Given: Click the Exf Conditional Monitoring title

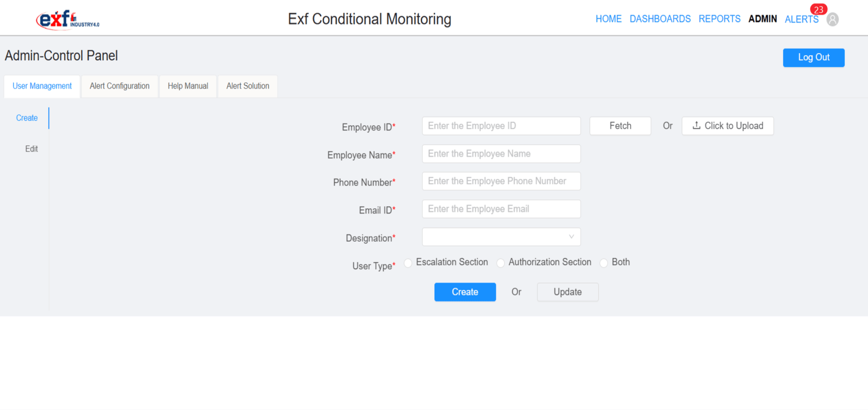Looking at the screenshot, I should [369, 19].
